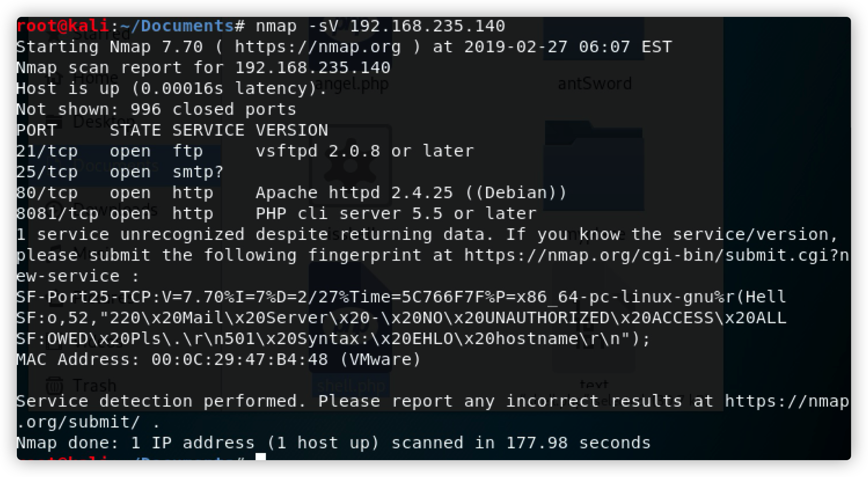The width and height of the screenshot is (868, 477).
Task: Click the MAC Address 00:0C:29:47:B4:48 text
Action: click(219, 359)
